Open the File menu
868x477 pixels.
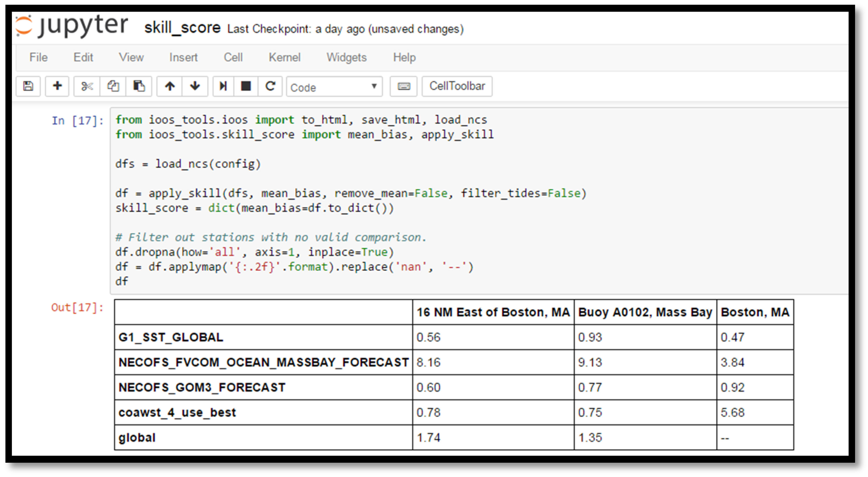click(38, 57)
